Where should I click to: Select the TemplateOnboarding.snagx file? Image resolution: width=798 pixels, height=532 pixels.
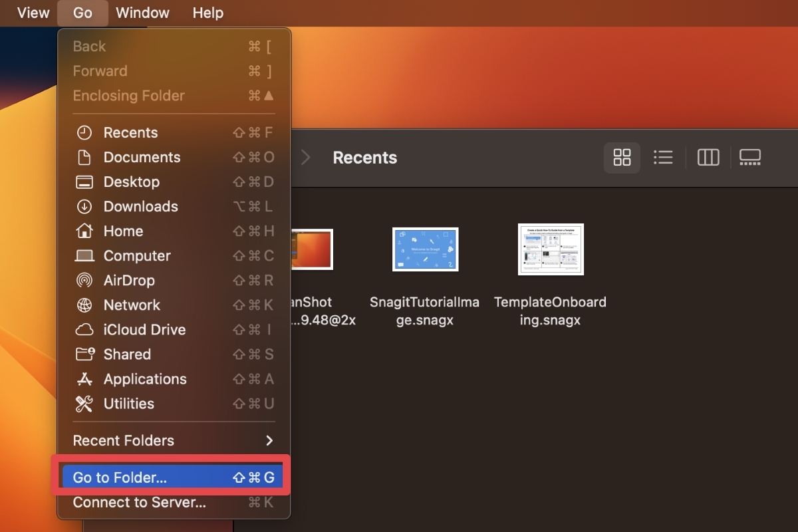pos(551,249)
